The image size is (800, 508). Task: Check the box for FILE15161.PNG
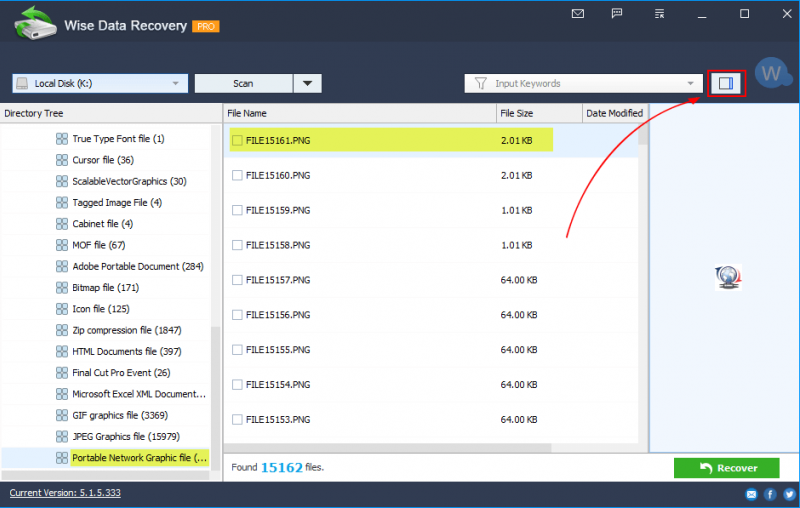coord(237,140)
